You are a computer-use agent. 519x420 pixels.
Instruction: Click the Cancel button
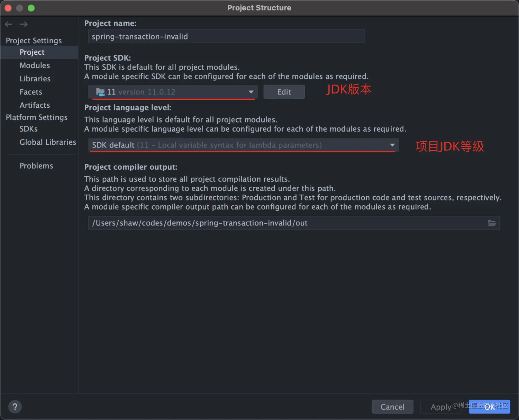[392, 407]
